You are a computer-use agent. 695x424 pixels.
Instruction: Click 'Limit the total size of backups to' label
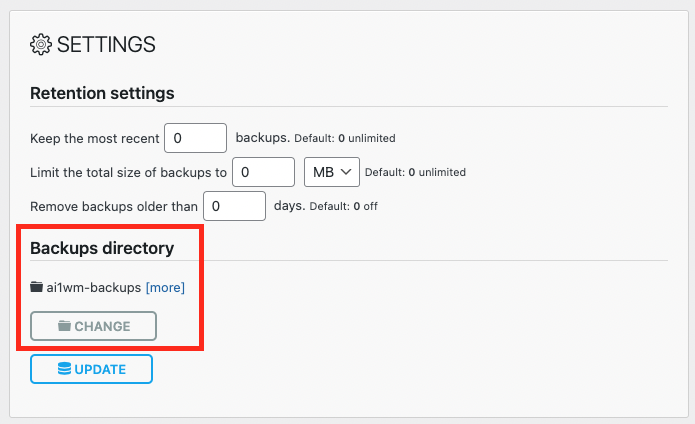pos(128,172)
